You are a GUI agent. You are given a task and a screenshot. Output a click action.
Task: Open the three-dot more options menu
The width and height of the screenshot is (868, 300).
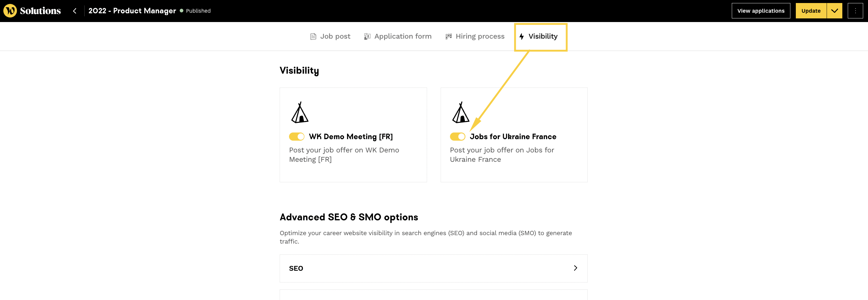point(855,11)
